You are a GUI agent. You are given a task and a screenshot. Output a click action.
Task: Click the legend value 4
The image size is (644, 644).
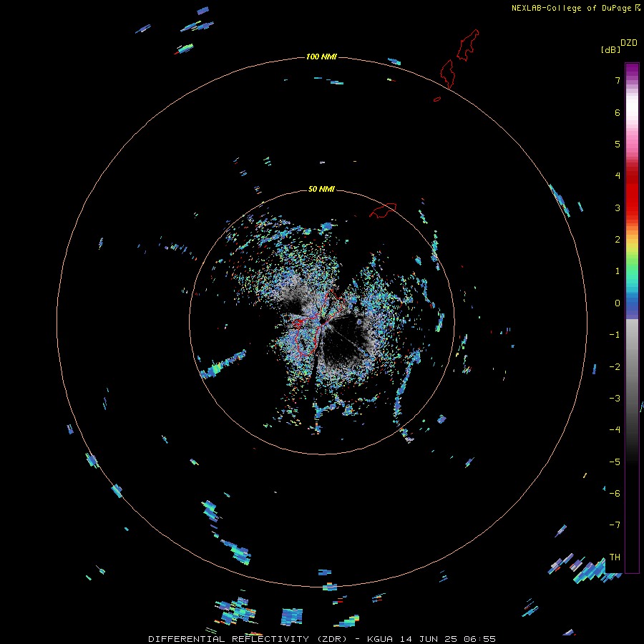coord(618,176)
